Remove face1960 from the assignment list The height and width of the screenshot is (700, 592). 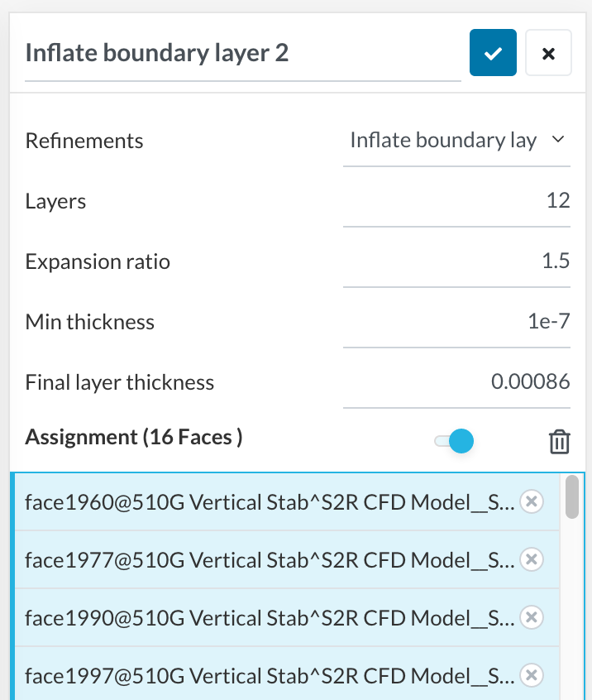(x=532, y=501)
